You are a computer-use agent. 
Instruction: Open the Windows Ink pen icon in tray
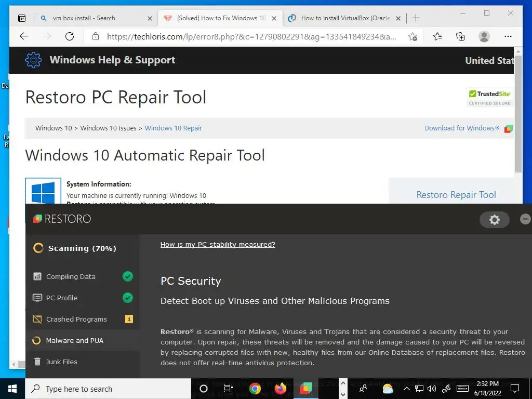coord(446,389)
